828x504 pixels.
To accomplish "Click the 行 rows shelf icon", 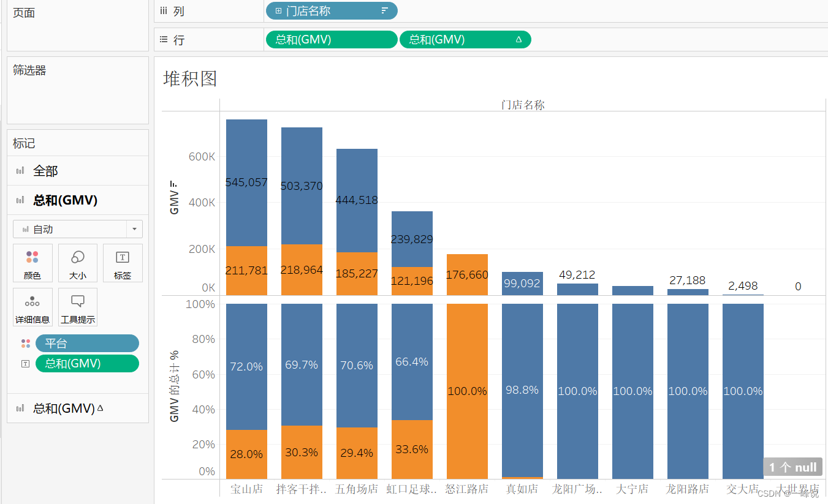I will [164, 39].
